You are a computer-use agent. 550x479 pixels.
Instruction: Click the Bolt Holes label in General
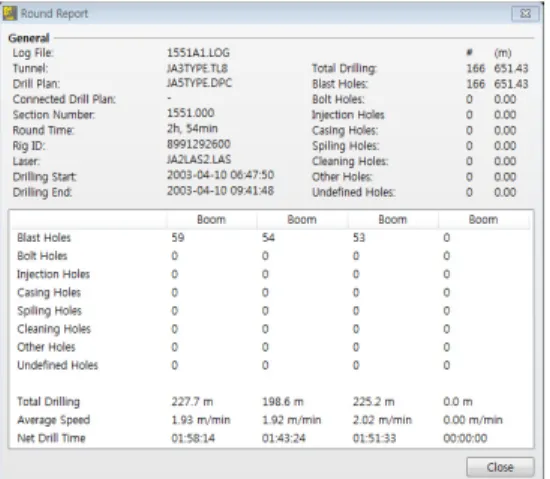(x=338, y=100)
